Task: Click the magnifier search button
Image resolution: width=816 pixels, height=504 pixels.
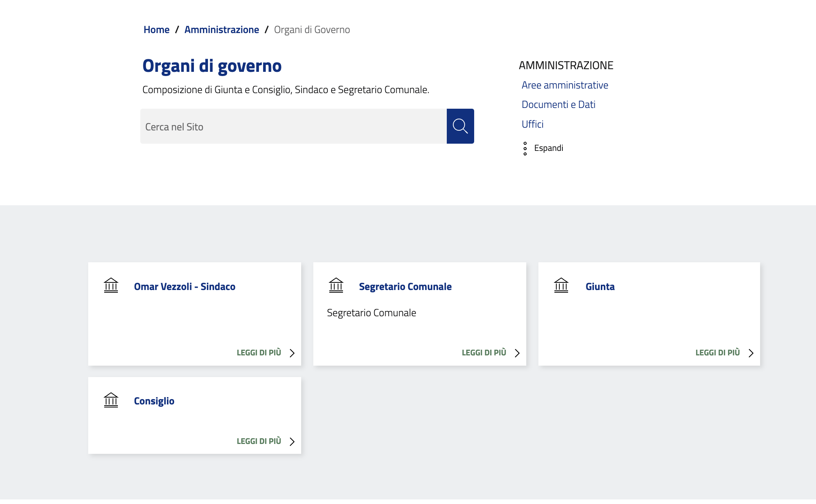Action: (x=460, y=126)
